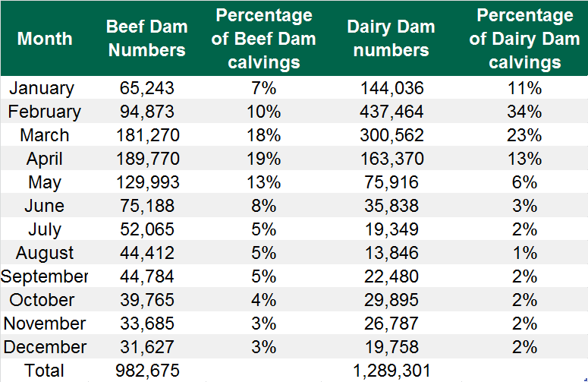
Task: Select the July beef value 52,065
Action: coord(146,229)
